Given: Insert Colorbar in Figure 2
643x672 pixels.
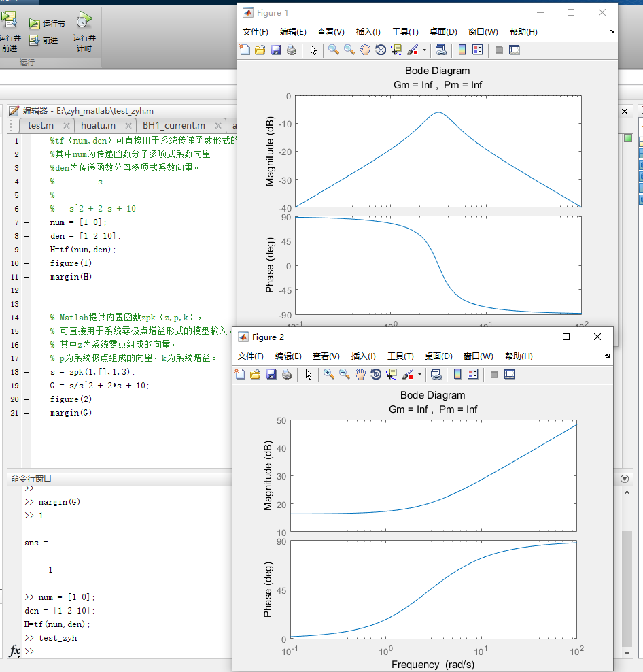Looking at the screenshot, I should tap(457, 375).
